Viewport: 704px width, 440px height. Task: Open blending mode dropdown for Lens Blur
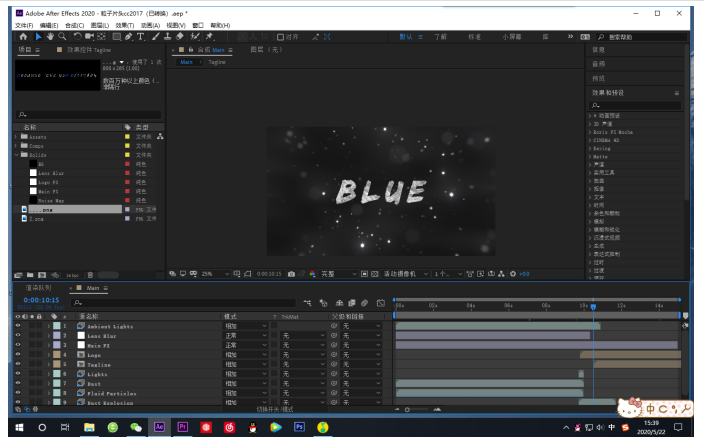click(x=245, y=335)
